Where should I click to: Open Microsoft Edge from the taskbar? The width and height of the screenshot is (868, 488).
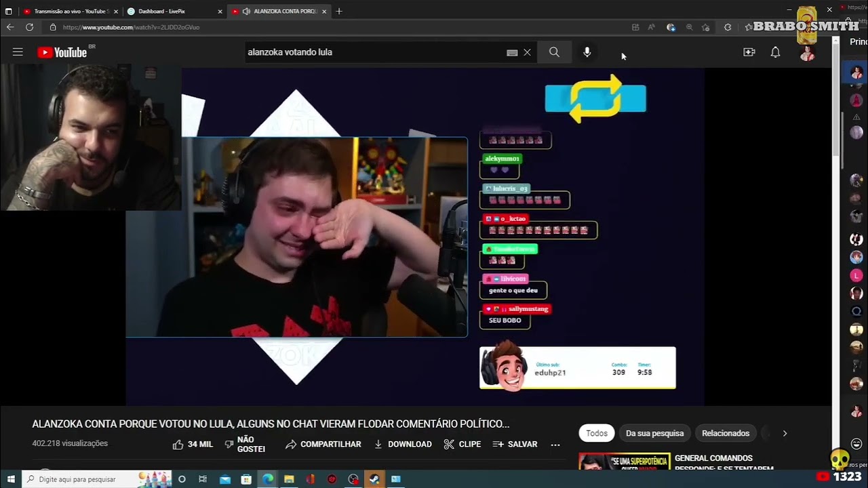click(x=268, y=479)
